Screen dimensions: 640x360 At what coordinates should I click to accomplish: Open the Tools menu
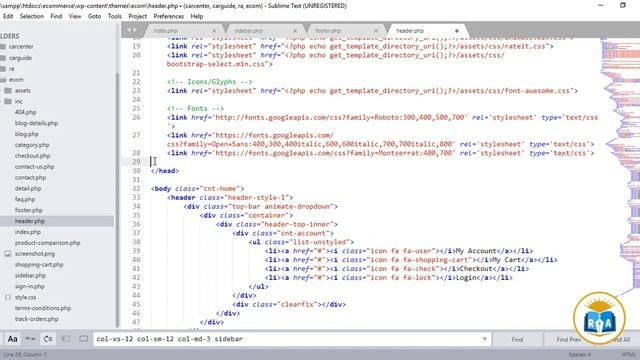click(x=115, y=16)
